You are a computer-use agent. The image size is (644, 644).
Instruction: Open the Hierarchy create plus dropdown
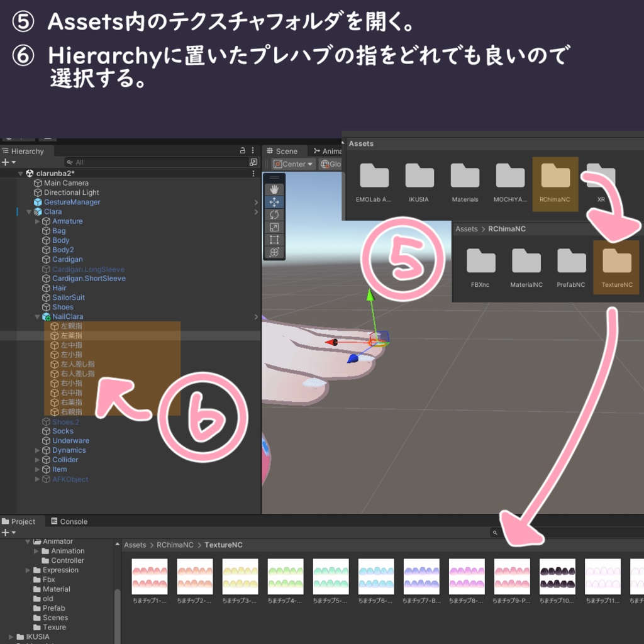point(9,162)
